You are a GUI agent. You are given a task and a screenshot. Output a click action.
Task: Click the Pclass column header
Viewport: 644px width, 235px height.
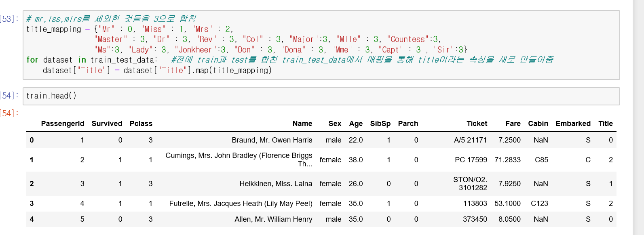141,124
